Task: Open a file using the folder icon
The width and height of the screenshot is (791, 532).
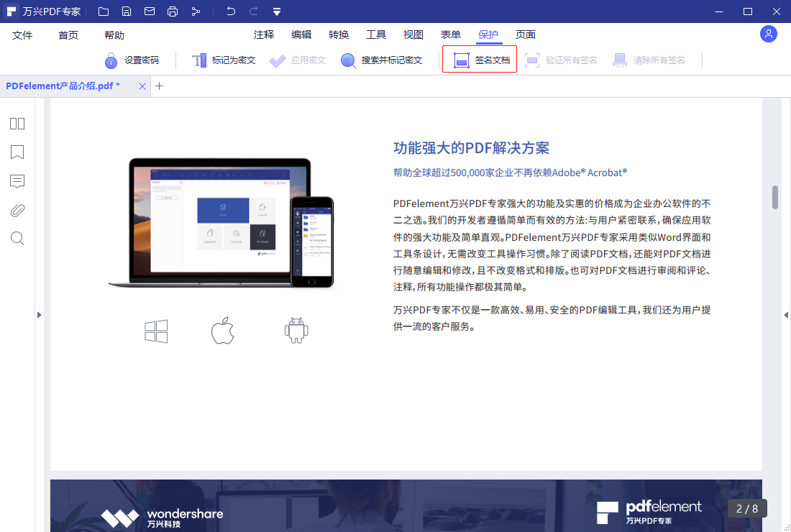Action: [x=102, y=11]
